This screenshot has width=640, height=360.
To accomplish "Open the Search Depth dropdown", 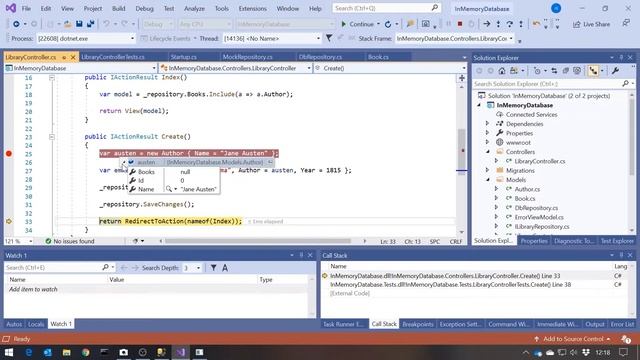I will [x=199, y=268].
